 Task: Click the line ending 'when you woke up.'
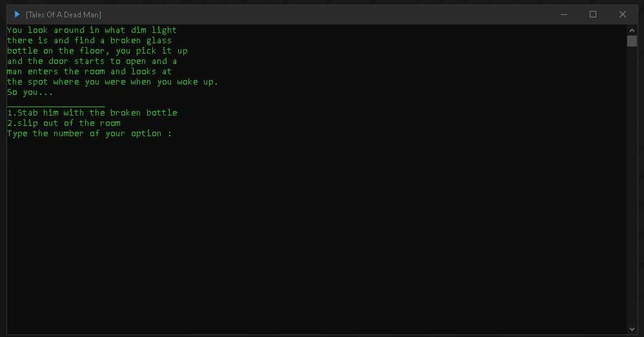point(112,82)
